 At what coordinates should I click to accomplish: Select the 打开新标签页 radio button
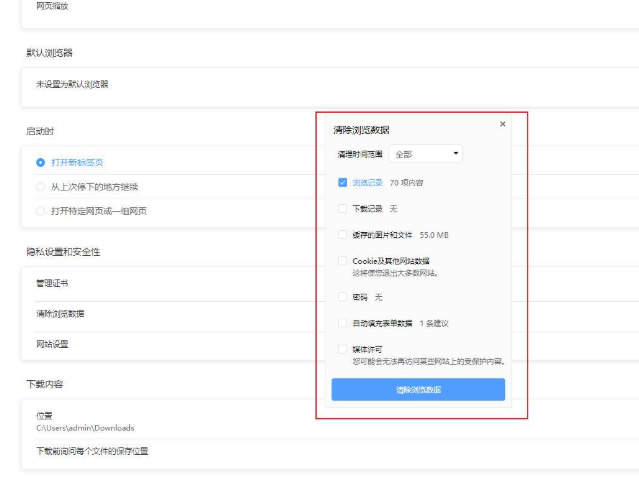[40, 163]
